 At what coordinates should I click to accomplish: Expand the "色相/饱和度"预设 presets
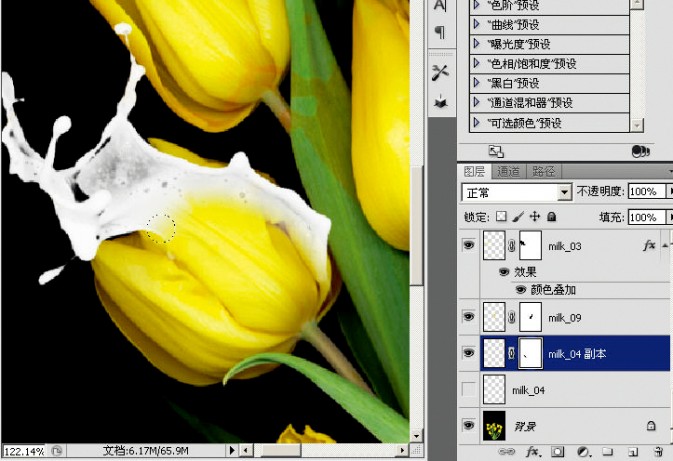[x=476, y=63]
